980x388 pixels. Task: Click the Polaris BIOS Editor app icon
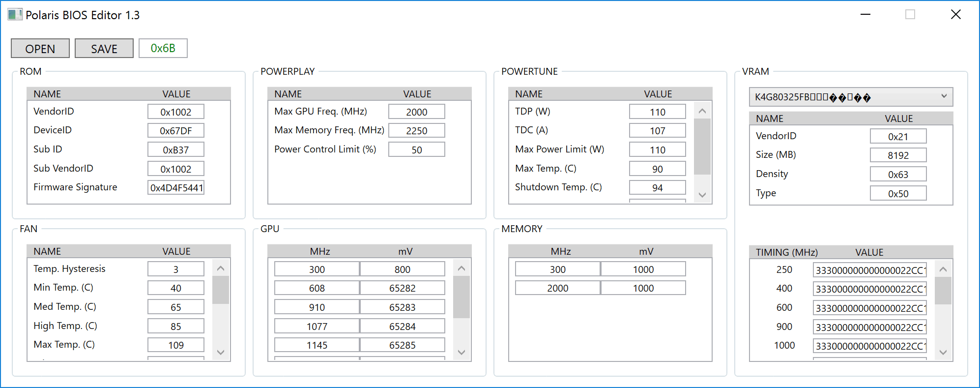click(15, 14)
